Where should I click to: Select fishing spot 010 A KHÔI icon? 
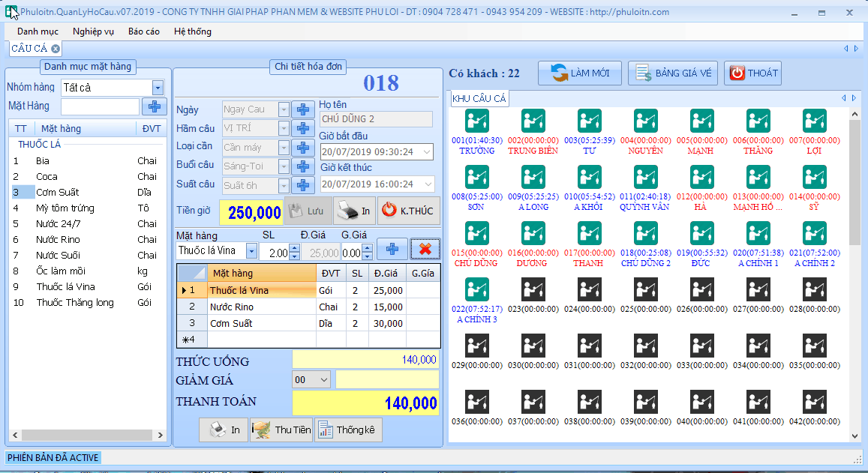pos(590,177)
